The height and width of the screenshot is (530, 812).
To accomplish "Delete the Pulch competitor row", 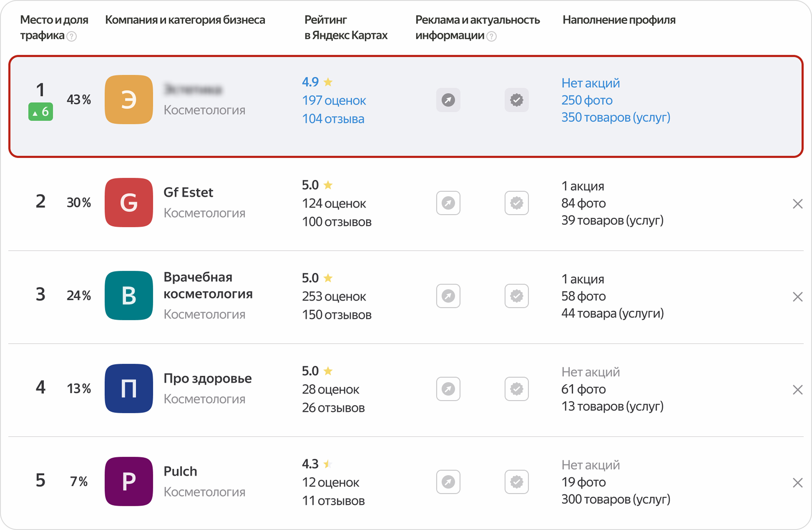I will coord(797,483).
